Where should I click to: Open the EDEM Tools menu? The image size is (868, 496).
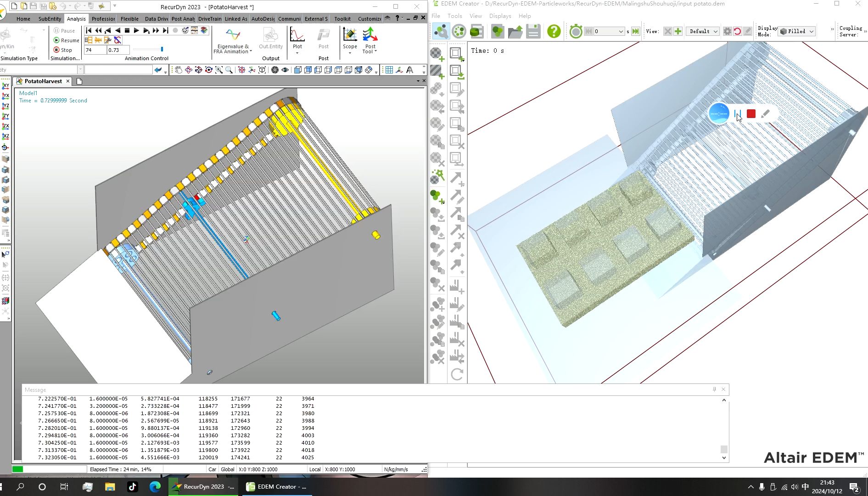tap(455, 16)
